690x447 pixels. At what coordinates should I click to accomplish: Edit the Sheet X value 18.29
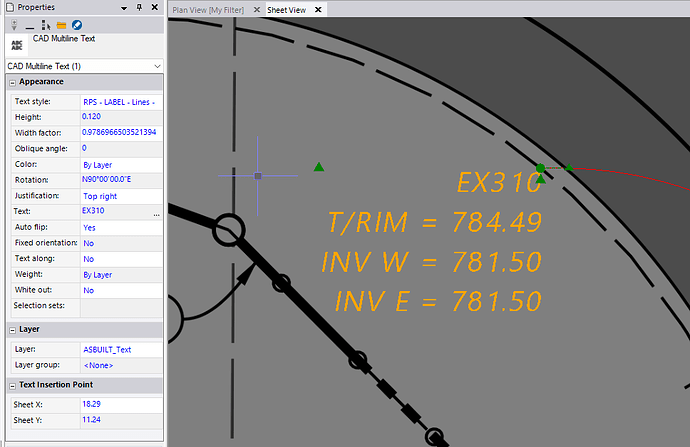(121, 404)
